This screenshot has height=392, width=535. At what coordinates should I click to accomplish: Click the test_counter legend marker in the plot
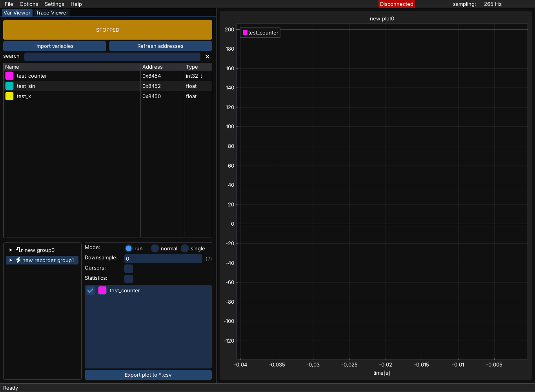pos(245,33)
